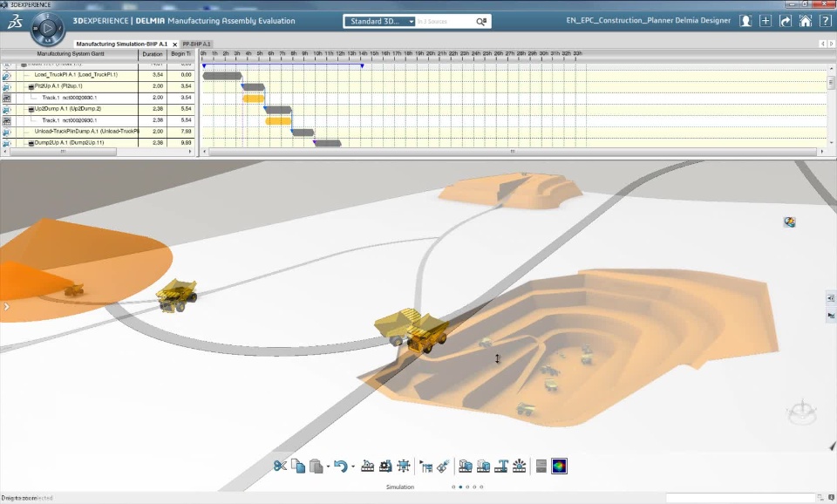Click the Home icon in the header

coord(805,21)
